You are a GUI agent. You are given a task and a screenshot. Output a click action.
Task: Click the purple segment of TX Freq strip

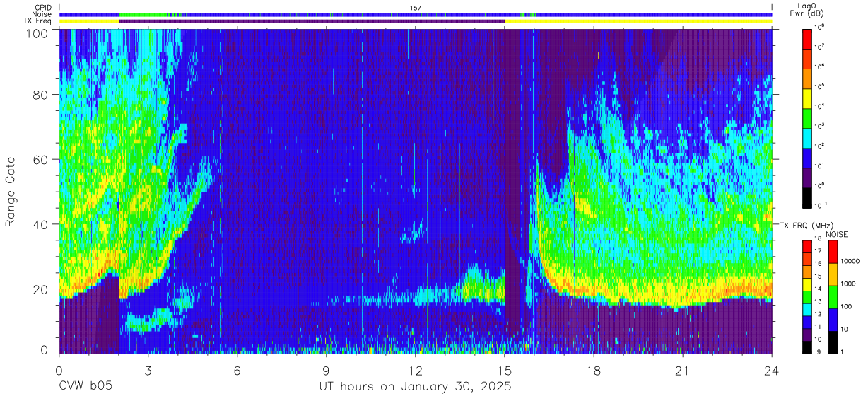[x=312, y=21]
